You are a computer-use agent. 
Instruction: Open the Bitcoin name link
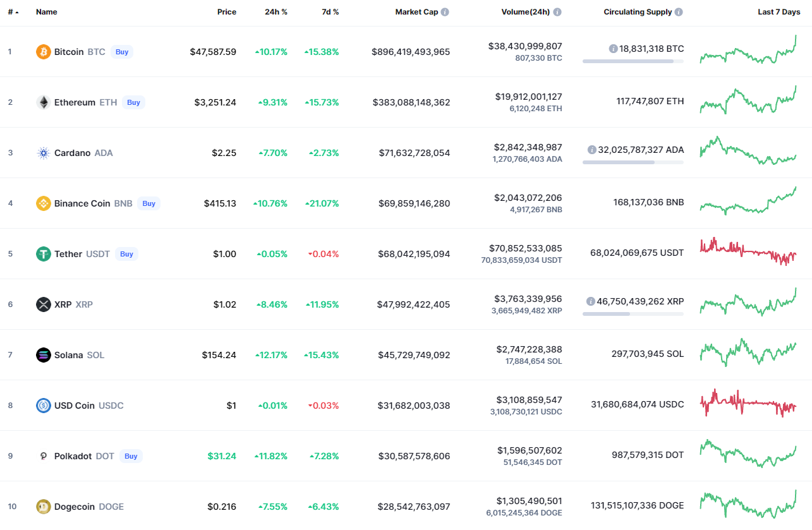(x=69, y=52)
